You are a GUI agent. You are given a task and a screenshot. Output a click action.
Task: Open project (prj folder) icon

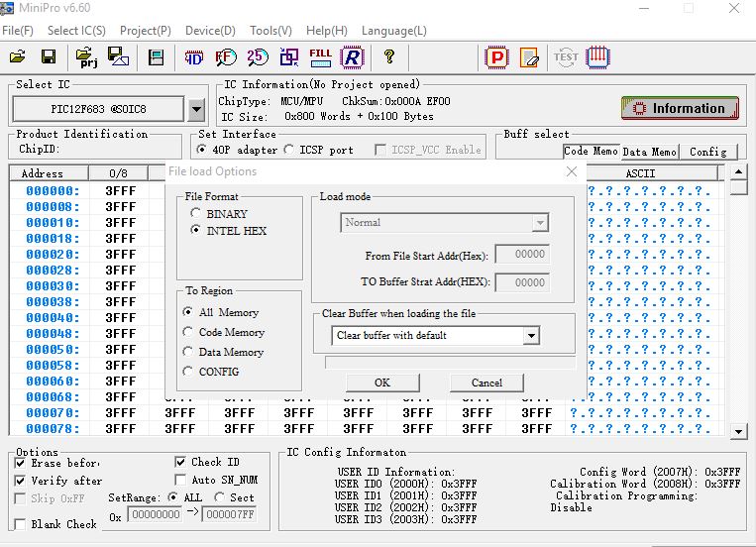tap(87, 57)
